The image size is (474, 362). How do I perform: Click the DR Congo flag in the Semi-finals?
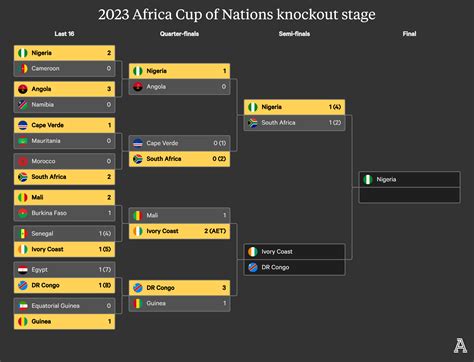pos(253,267)
